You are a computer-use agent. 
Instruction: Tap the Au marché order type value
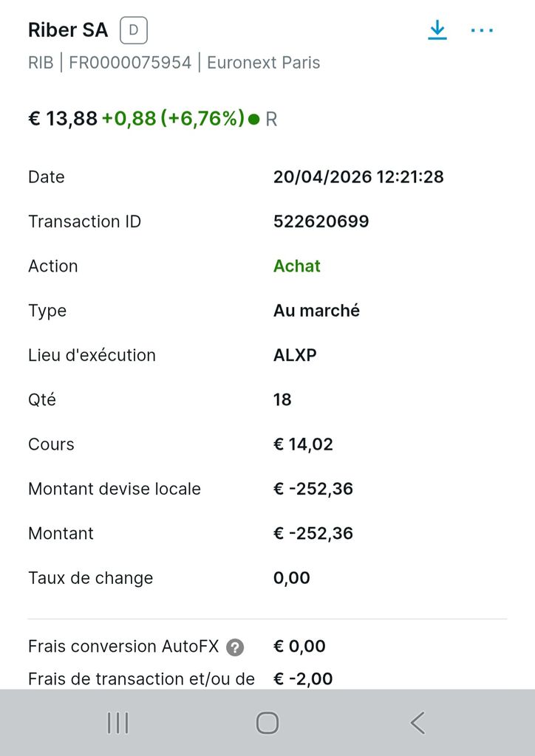click(316, 311)
